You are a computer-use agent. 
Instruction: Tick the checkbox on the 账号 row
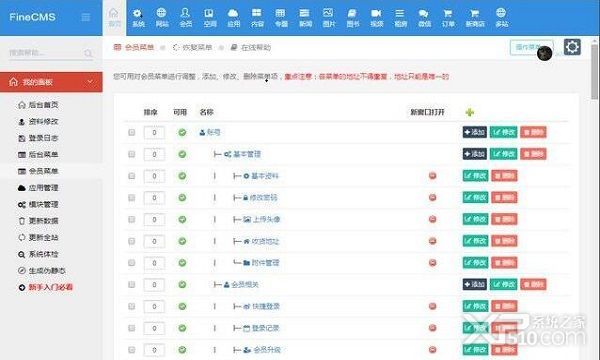[x=132, y=132]
